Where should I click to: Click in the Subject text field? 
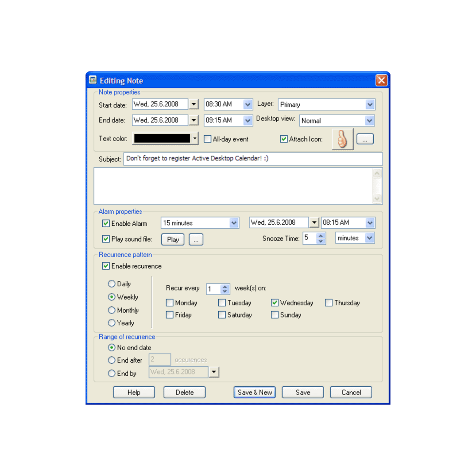click(x=253, y=159)
